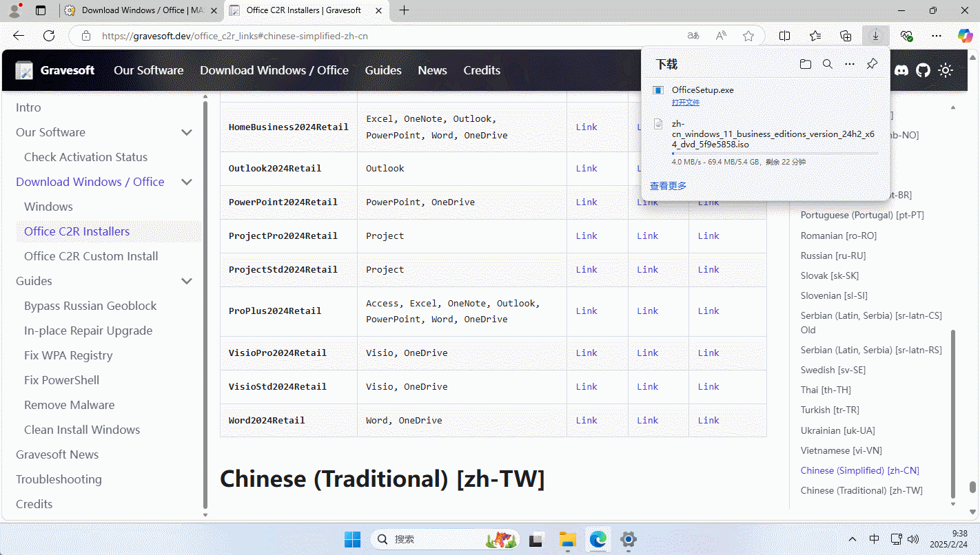Viewport: 980px width, 555px height.
Task: Open Windows Start menu on taskbar
Action: 352,539
